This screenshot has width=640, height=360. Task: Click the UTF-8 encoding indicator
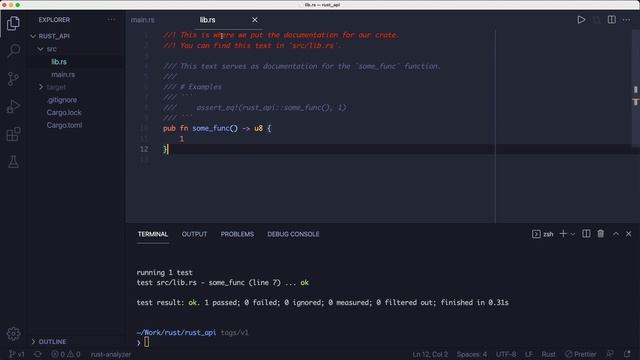pos(506,354)
